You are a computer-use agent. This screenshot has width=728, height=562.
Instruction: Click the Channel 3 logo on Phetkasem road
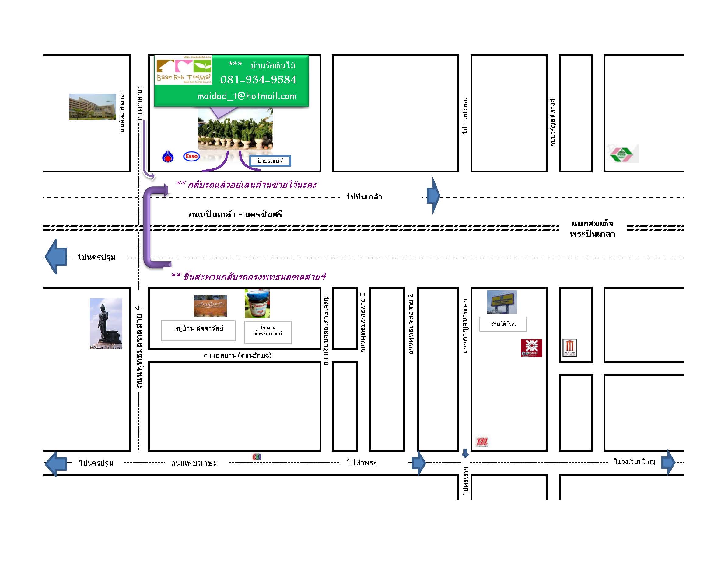pos(257,457)
